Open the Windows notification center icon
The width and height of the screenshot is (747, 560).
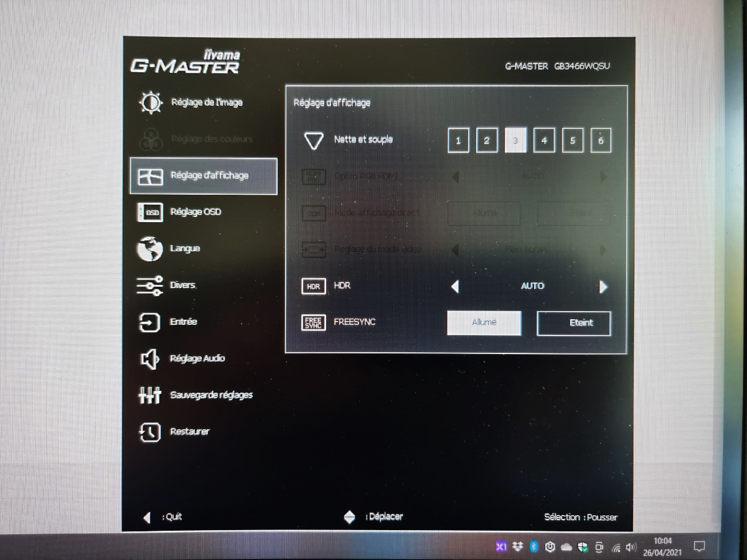click(x=699, y=547)
